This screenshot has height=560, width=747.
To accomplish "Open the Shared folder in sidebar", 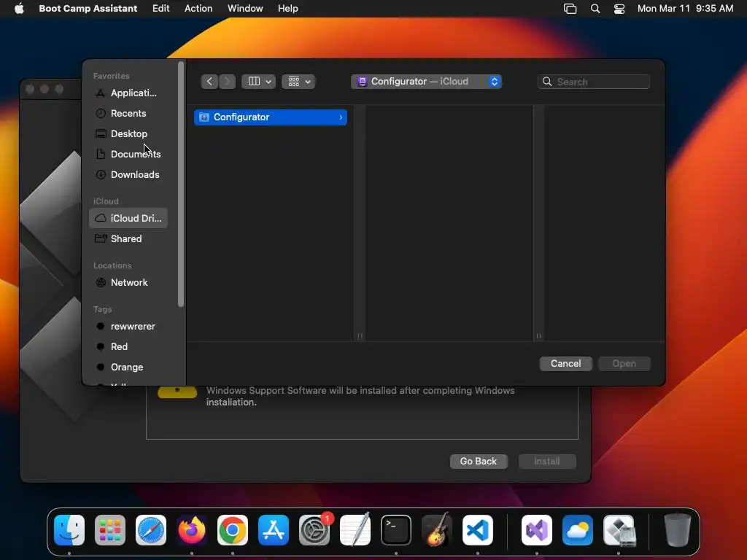I will (128, 238).
